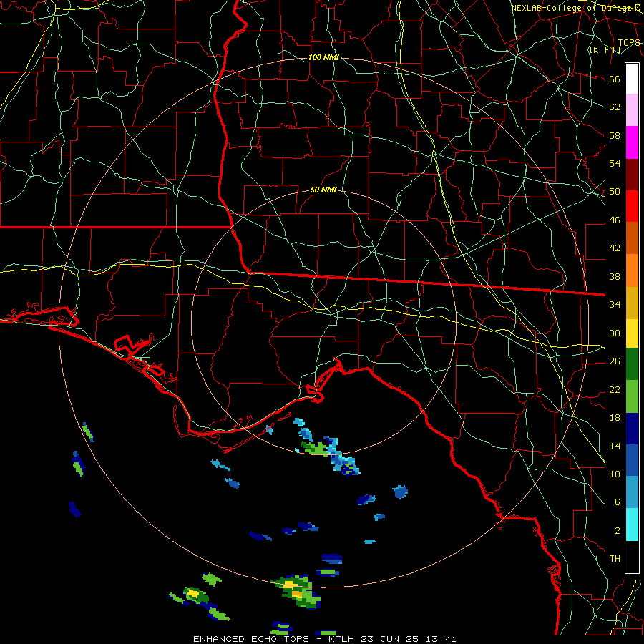Click the medium blue swatch near 10 kft

pos(632,460)
